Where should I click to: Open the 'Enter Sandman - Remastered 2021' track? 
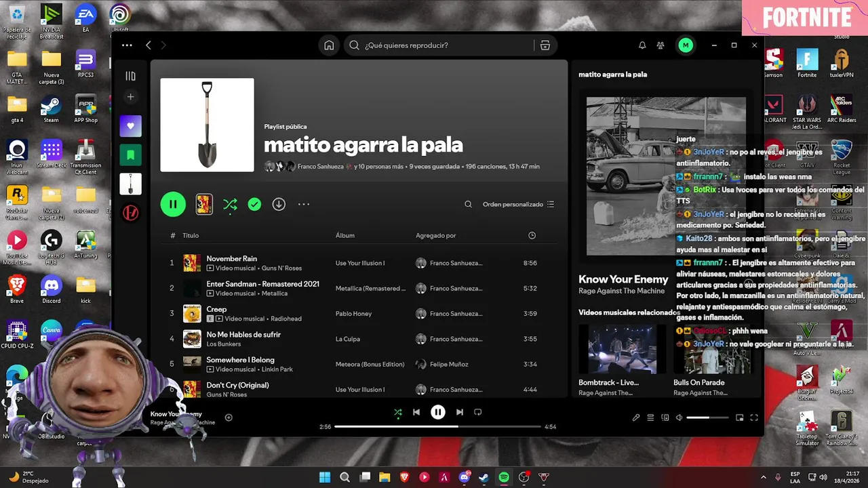pyautogui.click(x=262, y=284)
